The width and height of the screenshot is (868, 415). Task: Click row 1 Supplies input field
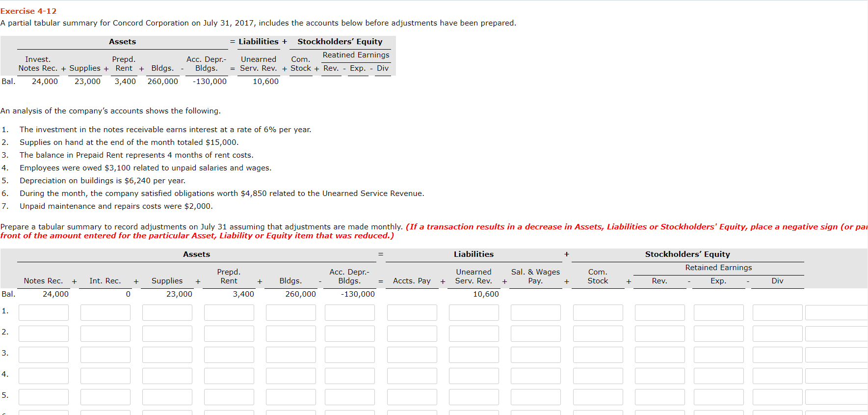167,312
